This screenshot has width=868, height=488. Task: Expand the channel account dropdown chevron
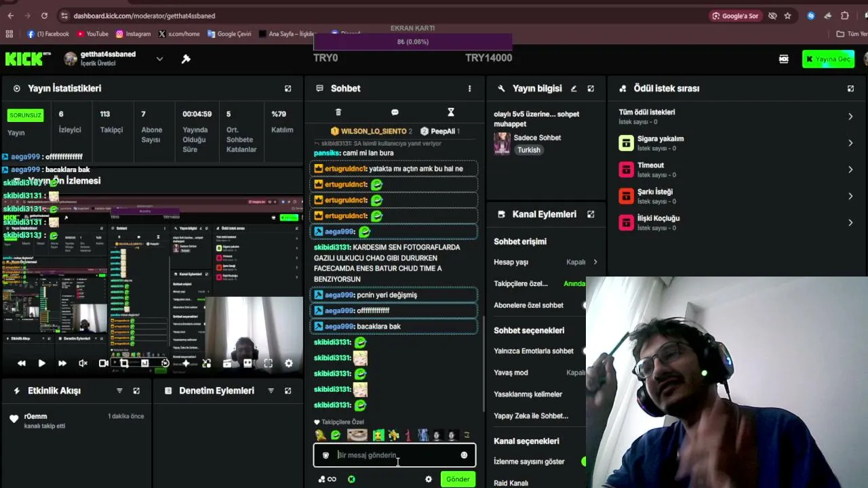159,59
